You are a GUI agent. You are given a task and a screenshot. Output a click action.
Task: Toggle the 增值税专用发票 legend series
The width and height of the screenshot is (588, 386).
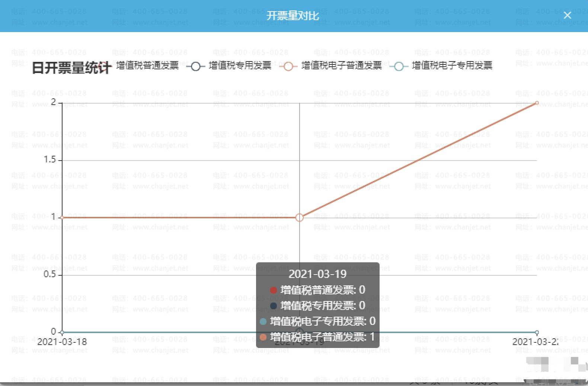coord(229,66)
